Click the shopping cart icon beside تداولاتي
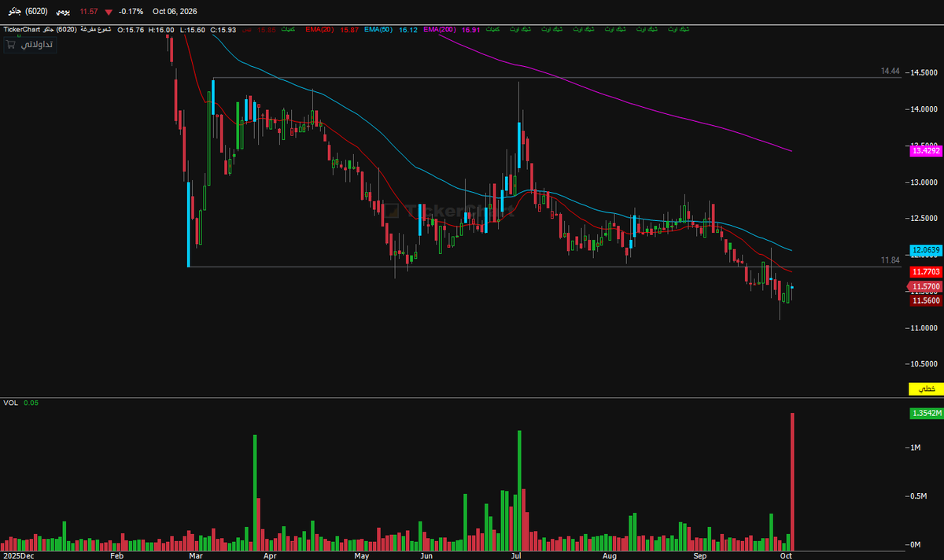 pos(11,45)
